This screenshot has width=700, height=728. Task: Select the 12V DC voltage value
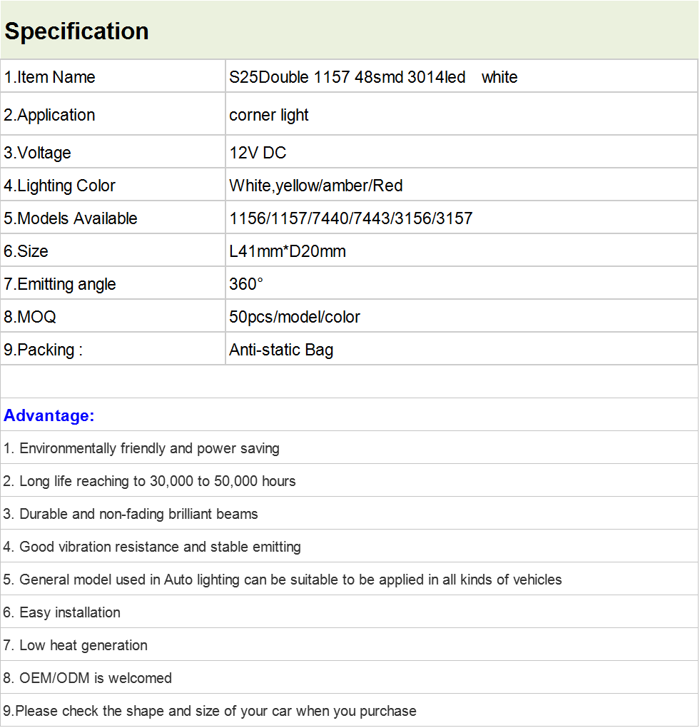[258, 153]
